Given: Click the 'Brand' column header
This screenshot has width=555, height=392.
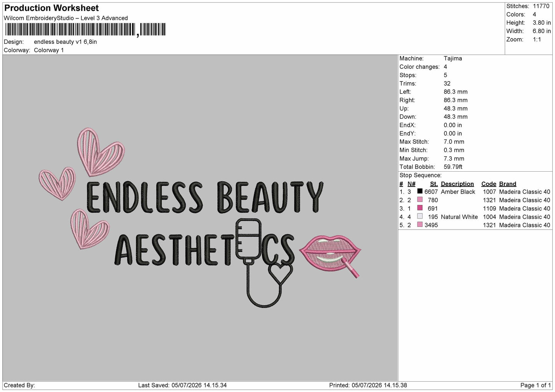Looking at the screenshot, I should pyautogui.click(x=508, y=184).
